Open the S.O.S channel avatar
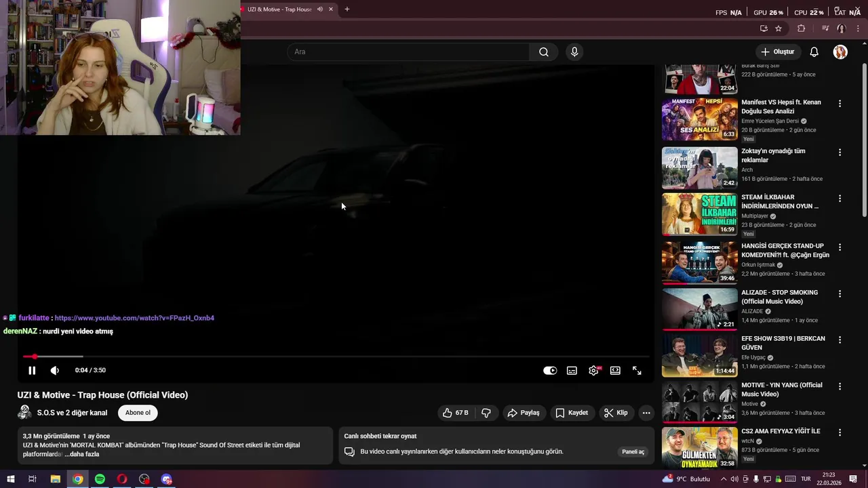868x488 pixels. click(24, 413)
